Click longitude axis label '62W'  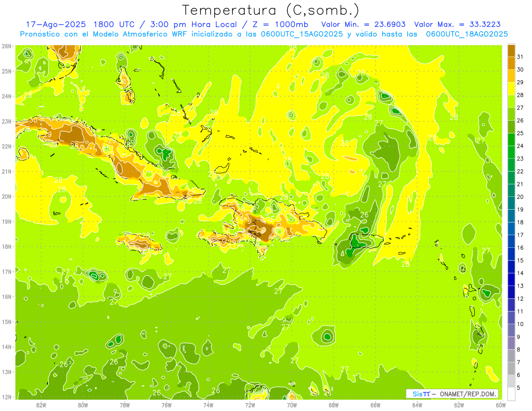click(x=459, y=404)
